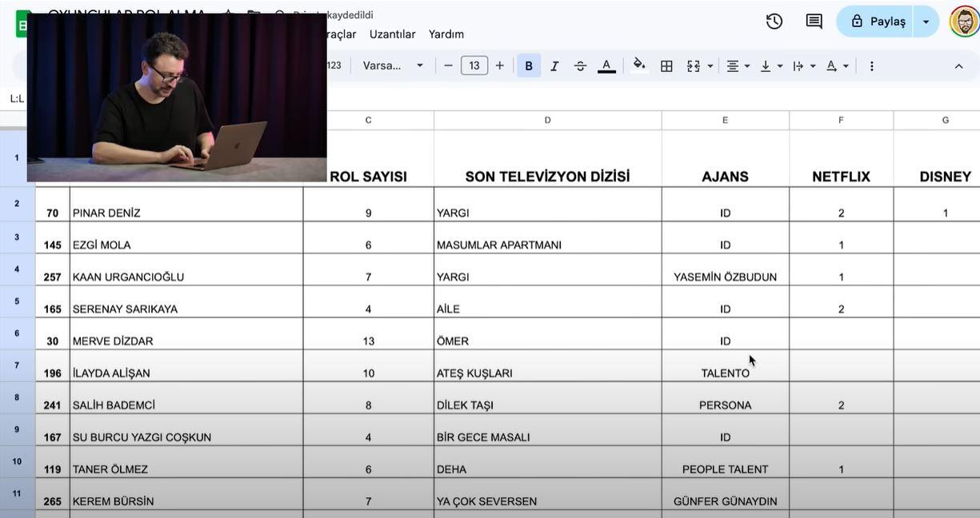Open text wrapping dropdown
The image size is (980, 518).
pyautogui.click(x=804, y=66)
